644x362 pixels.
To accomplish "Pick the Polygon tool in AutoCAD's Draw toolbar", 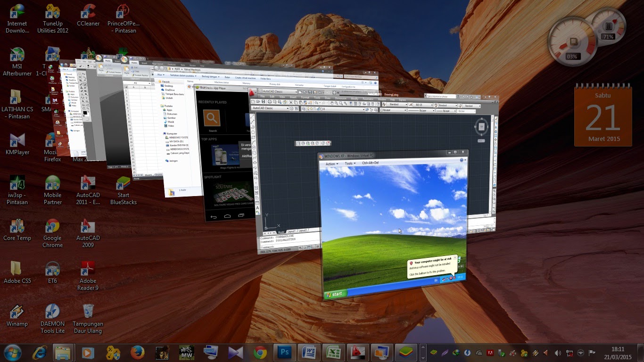I will pos(253,132).
